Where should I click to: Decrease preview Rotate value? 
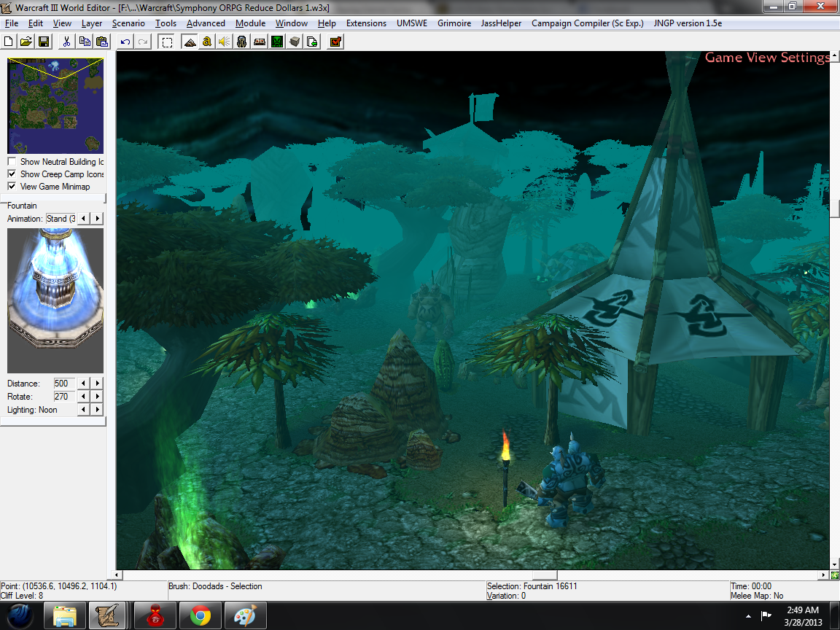(x=84, y=397)
